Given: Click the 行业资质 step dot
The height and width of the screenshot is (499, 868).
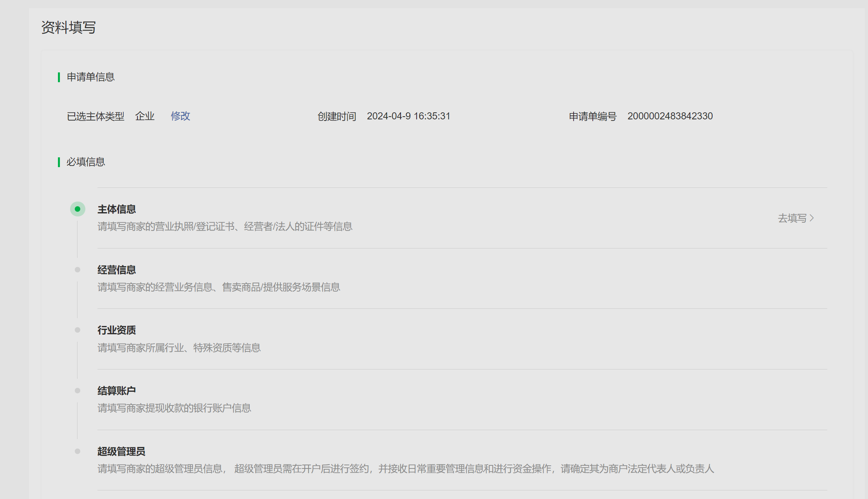Looking at the screenshot, I should click(x=78, y=330).
